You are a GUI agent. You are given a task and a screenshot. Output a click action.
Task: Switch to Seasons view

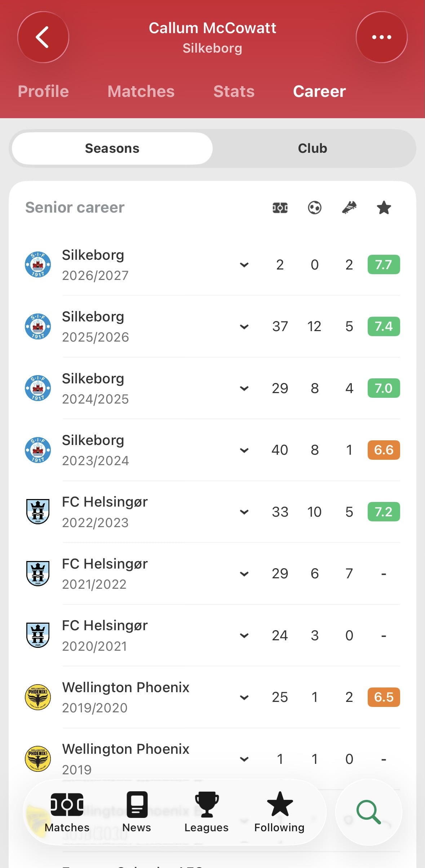tap(112, 148)
